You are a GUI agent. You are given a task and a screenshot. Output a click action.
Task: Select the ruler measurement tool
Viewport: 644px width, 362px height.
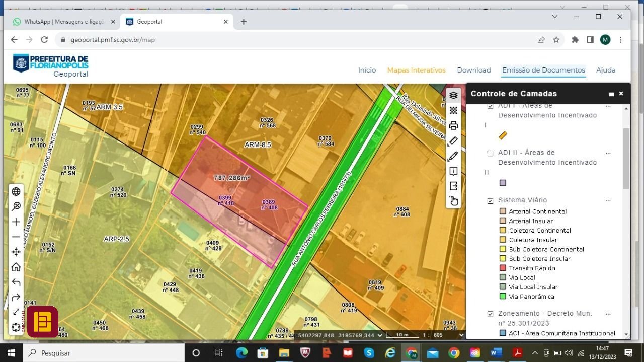coord(453,141)
